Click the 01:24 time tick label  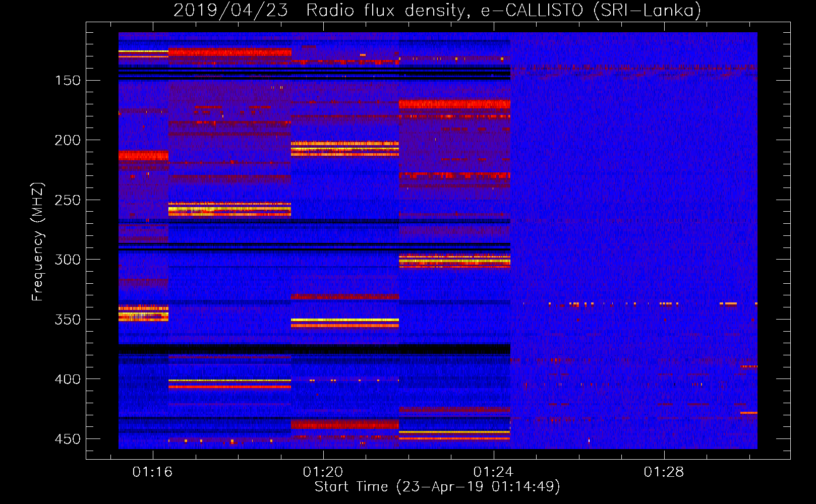pos(493,472)
